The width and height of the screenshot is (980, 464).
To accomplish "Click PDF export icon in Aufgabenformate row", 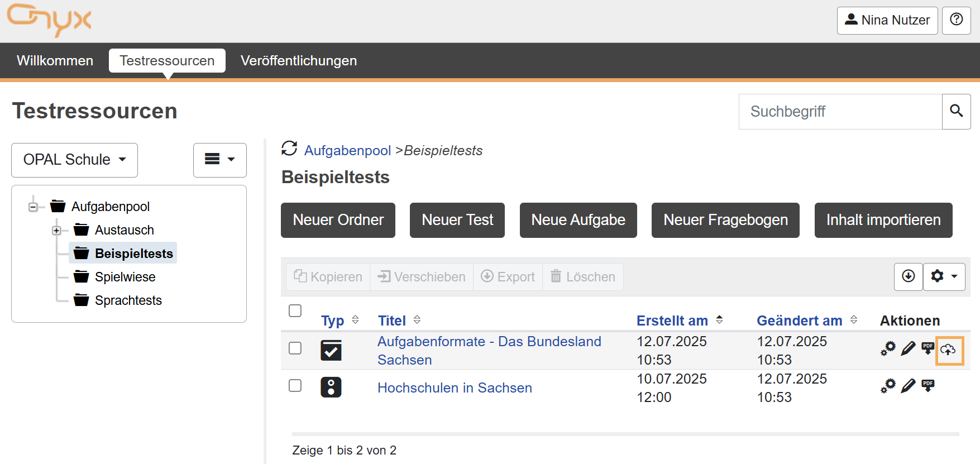I will click(x=928, y=348).
